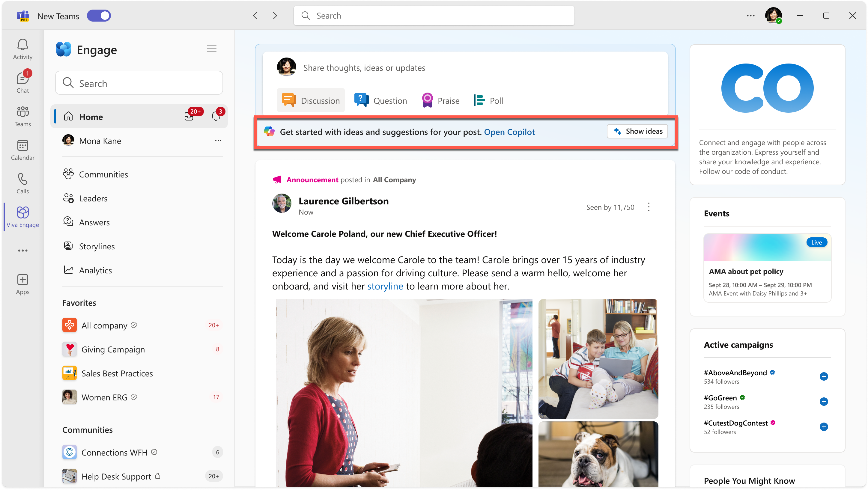Click the Open Copilot link

coord(510,132)
